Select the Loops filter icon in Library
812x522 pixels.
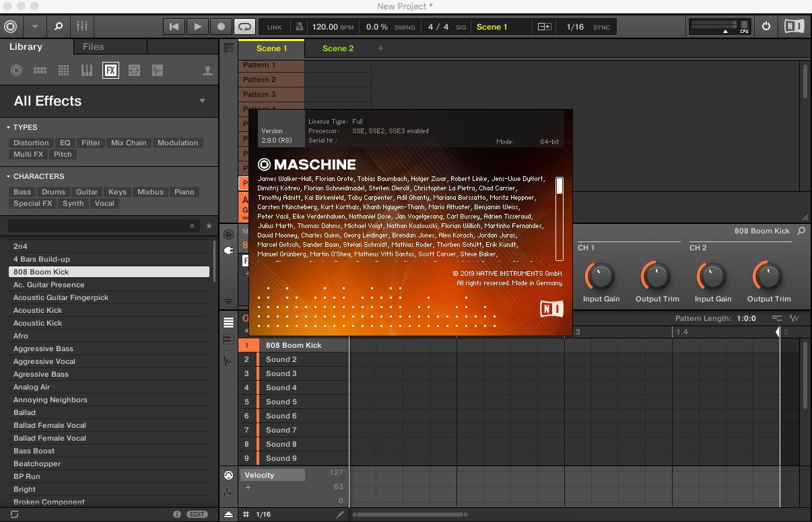pyautogui.click(x=134, y=70)
